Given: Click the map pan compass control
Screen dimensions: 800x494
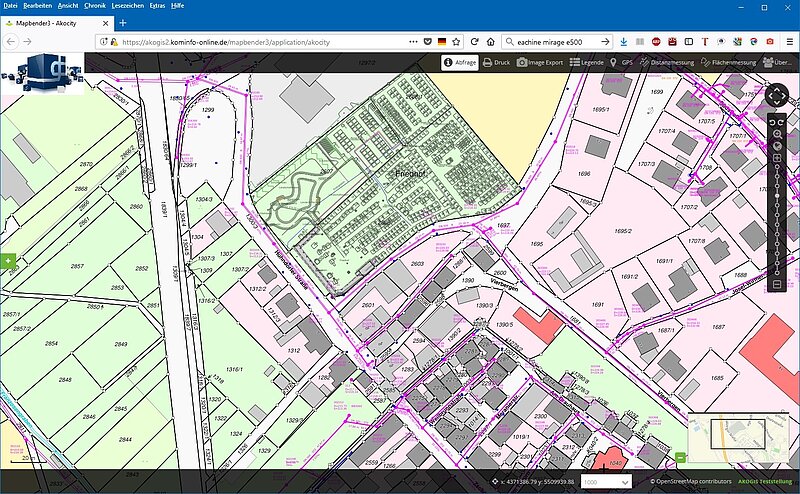Looking at the screenshot, I should [776, 96].
